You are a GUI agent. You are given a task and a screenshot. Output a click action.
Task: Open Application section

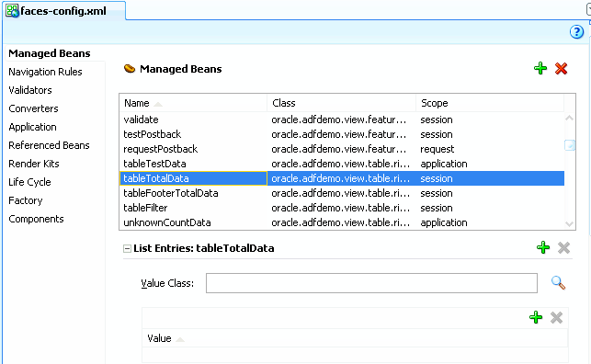[32, 128]
